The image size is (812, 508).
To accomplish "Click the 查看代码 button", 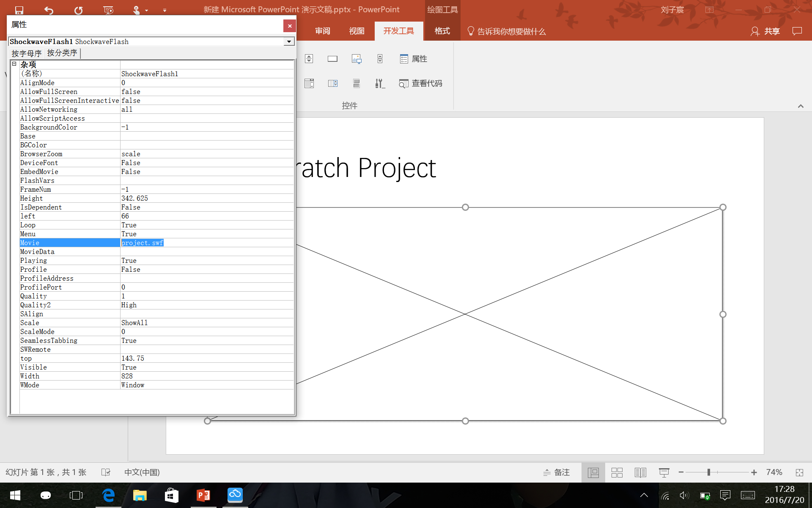I will coord(420,83).
